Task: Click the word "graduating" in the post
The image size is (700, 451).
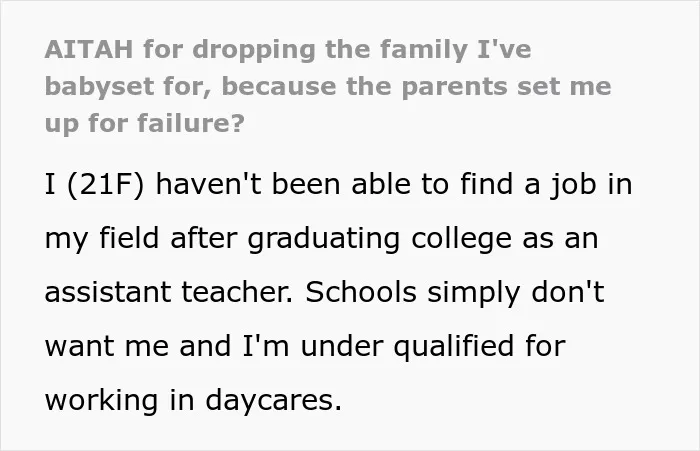Action: [324, 240]
